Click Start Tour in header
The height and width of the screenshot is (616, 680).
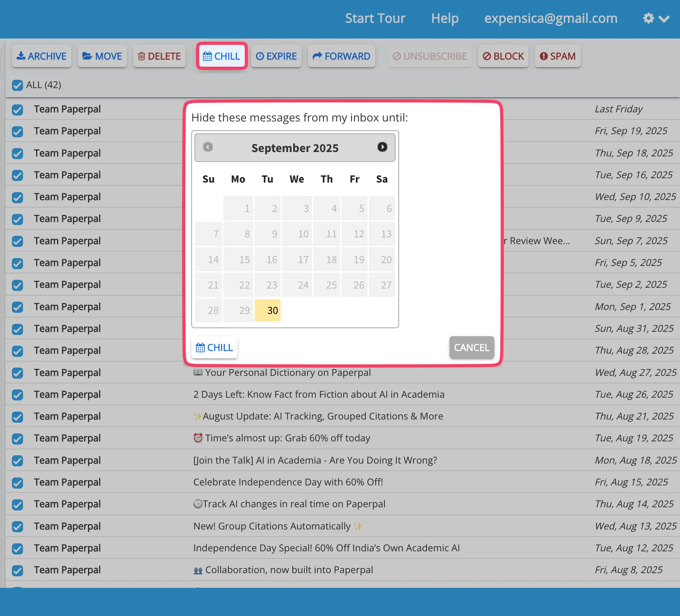375,19
